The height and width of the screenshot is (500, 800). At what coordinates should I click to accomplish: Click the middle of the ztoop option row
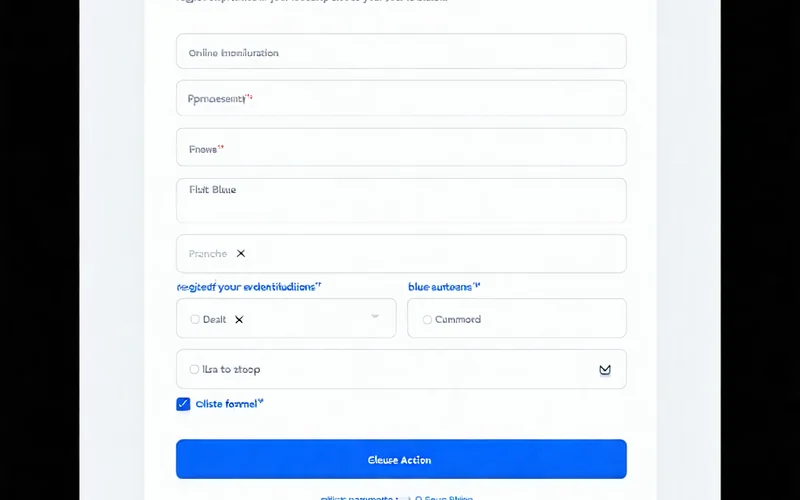click(400, 369)
